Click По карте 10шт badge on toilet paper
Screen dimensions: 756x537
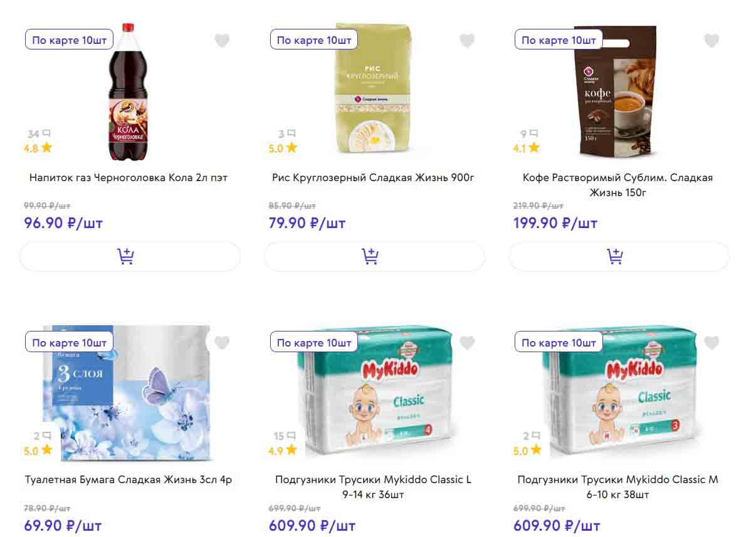pos(69,343)
